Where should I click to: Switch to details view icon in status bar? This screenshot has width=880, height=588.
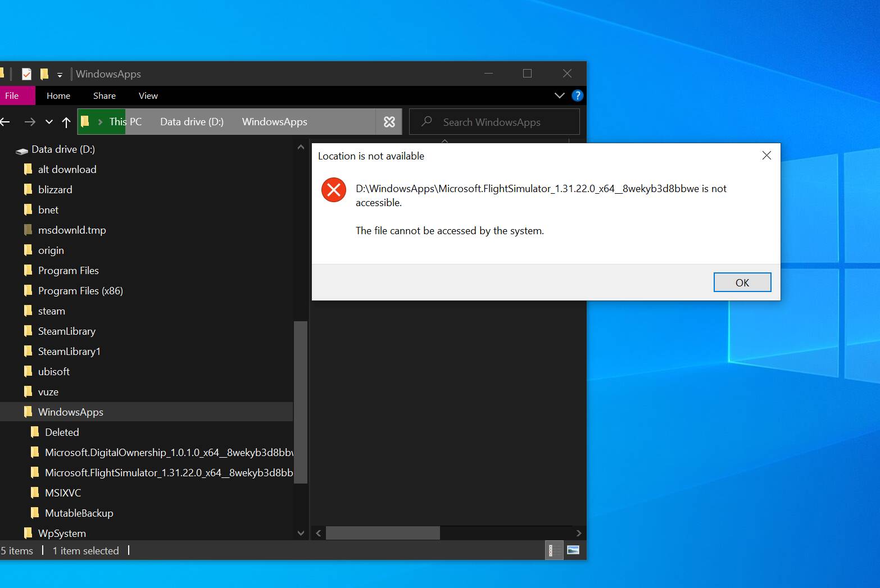552,550
